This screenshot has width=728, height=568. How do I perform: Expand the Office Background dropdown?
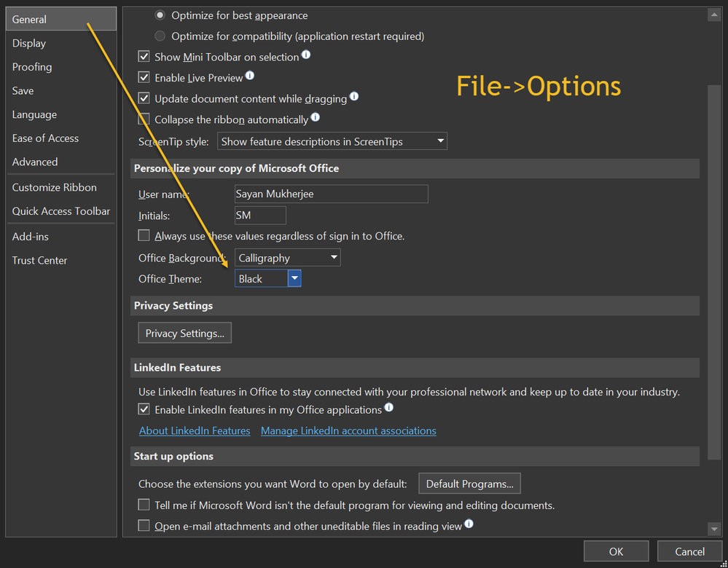(287, 258)
